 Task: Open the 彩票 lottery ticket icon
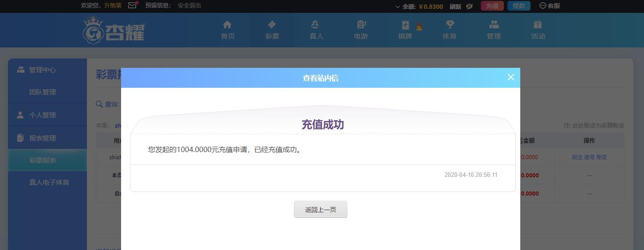pos(272,25)
